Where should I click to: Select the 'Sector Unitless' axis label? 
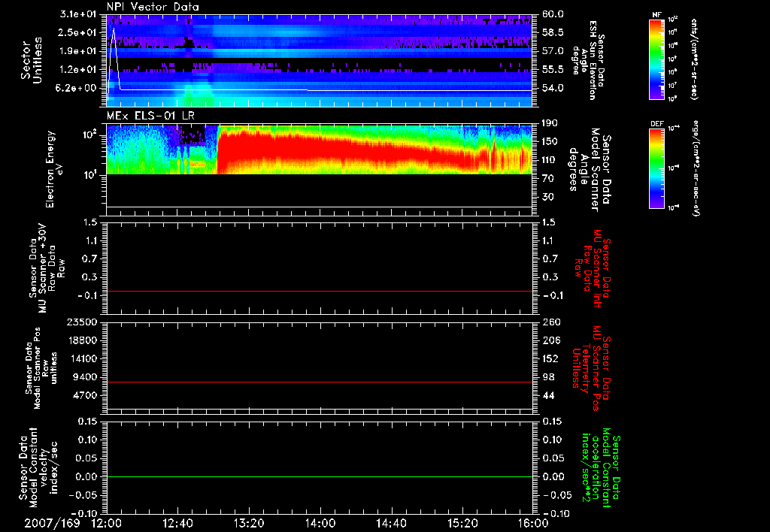[x=32, y=60]
